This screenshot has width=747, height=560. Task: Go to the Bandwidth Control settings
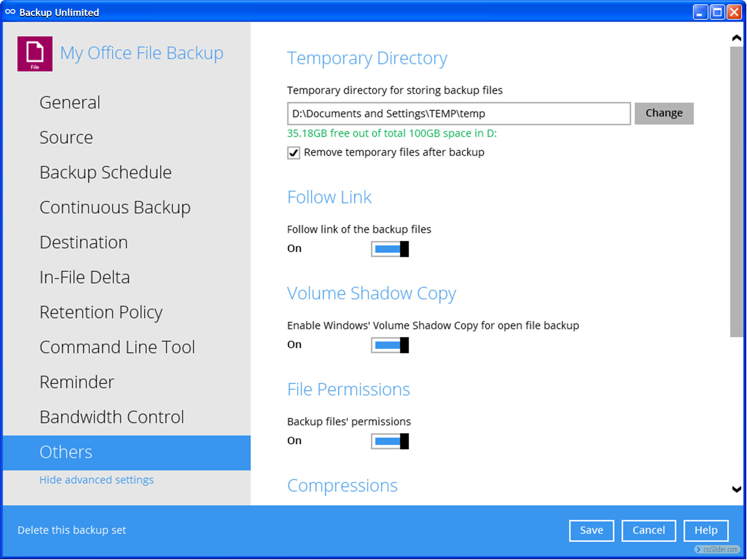(x=112, y=417)
